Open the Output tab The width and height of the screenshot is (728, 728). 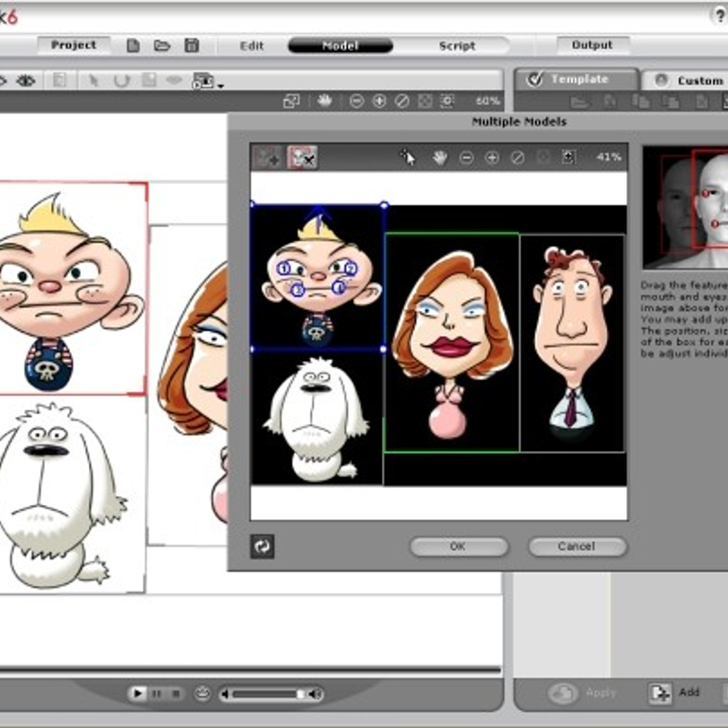click(592, 44)
